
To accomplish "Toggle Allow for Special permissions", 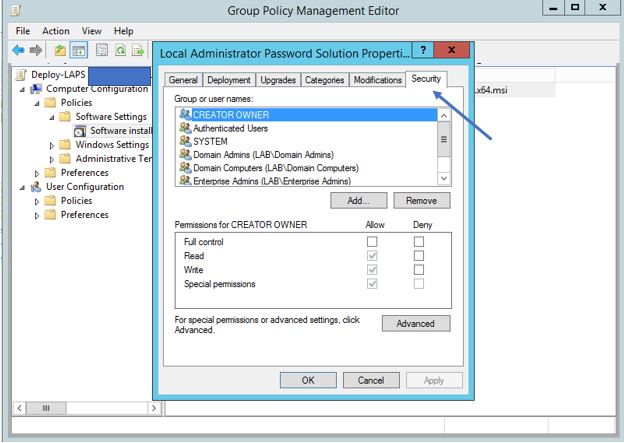I will pyautogui.click(x=372, y=284).
